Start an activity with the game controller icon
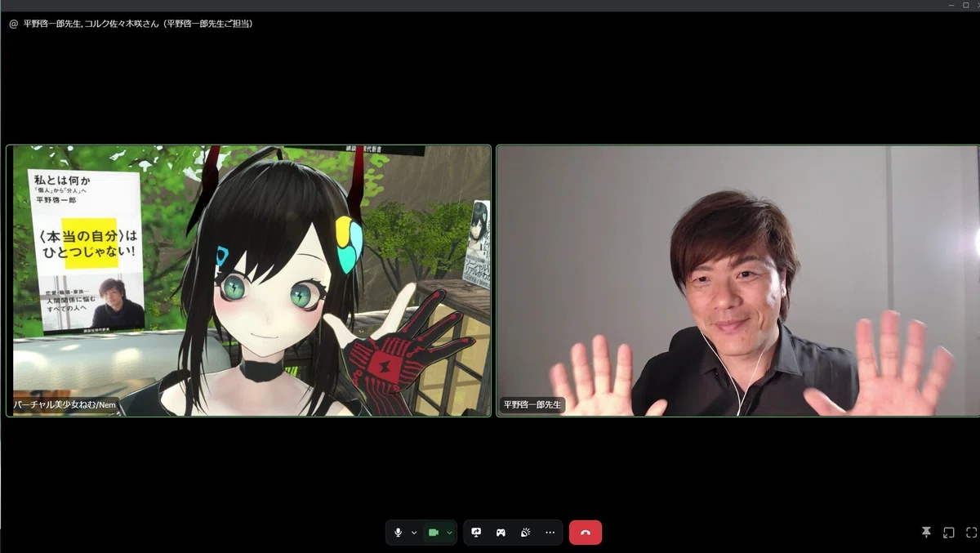Viewport: 980px width, 553px height. 501,533
